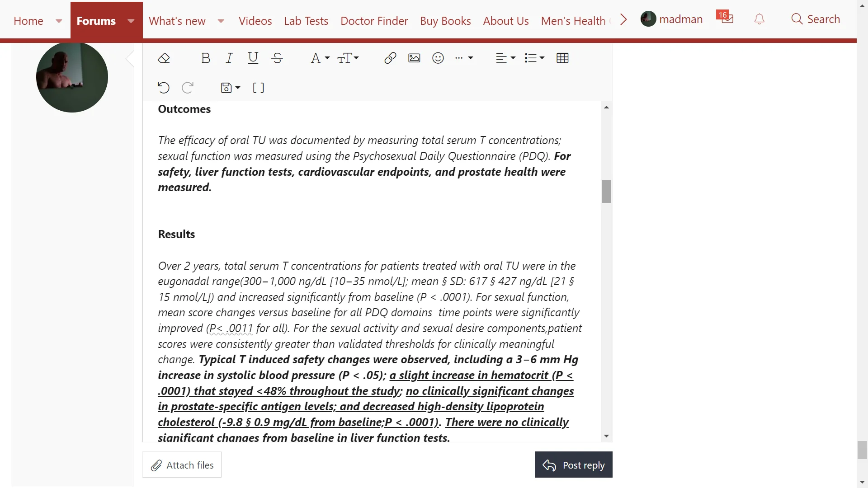Click the Redo icon

point(188,88)
